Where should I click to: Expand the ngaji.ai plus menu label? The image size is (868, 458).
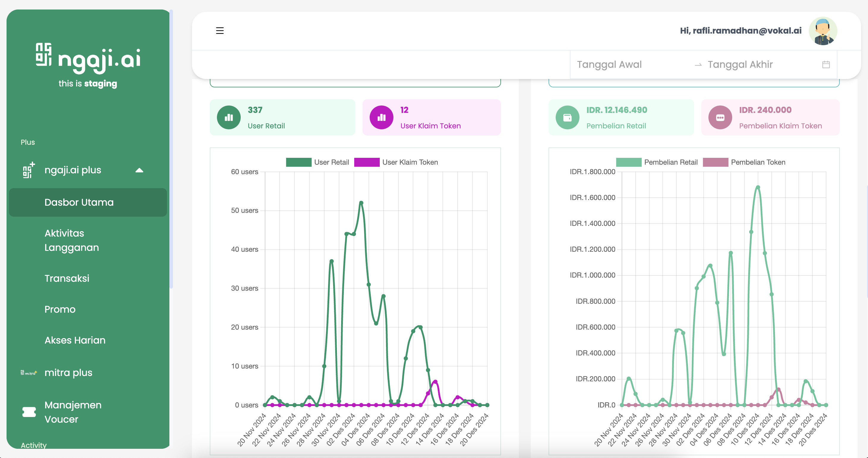click(73, 170)
